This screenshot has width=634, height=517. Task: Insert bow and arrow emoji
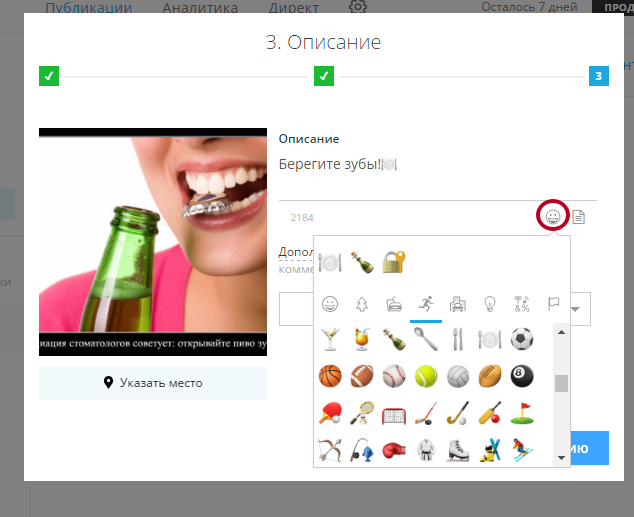tap(330, 450)
